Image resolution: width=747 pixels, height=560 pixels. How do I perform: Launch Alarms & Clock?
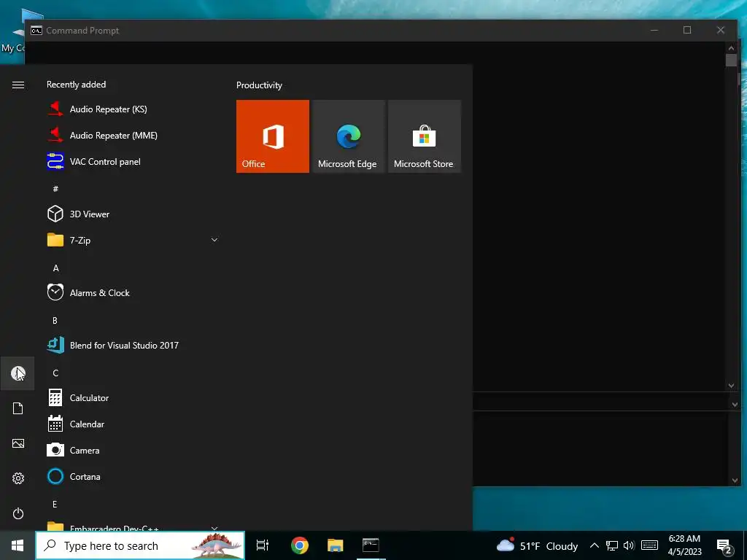(x=132, y=292)
